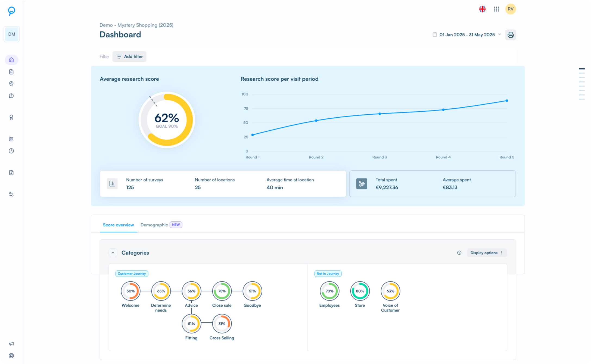Open Display options menu
This screenshot has height=364, width=591.
click(487, 253)
